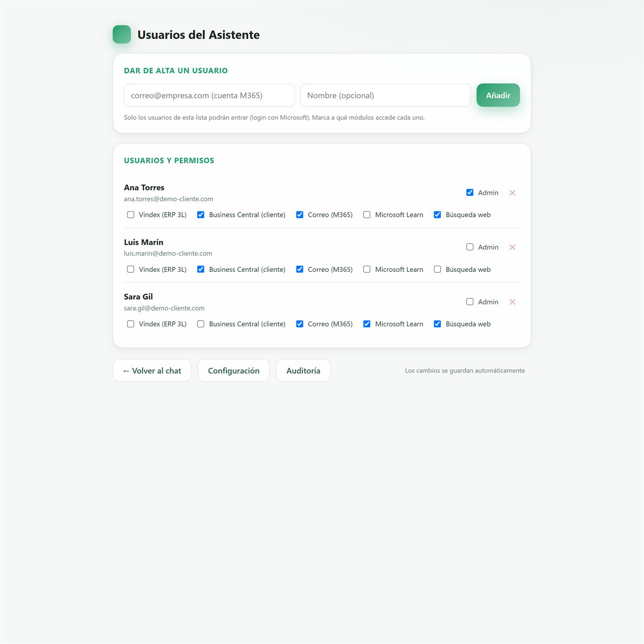
Task: Disable Business Central for Ana Torres
Action: coord(201,215)
